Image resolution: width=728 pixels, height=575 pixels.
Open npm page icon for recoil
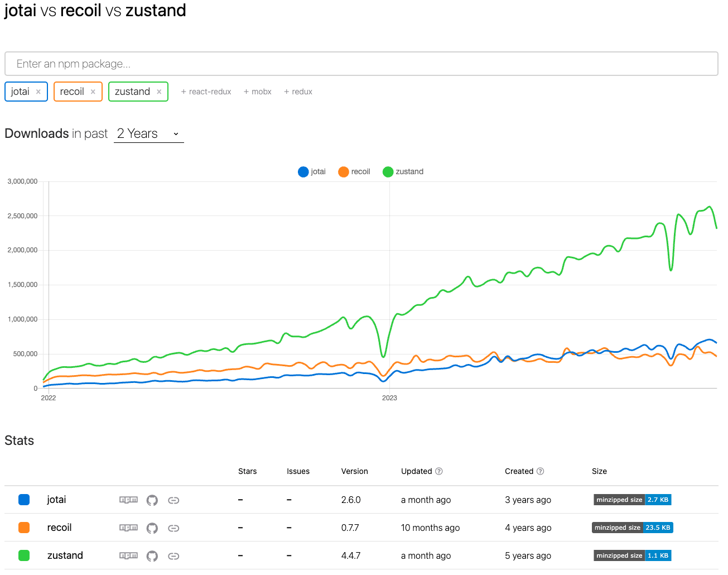(128, 528)
